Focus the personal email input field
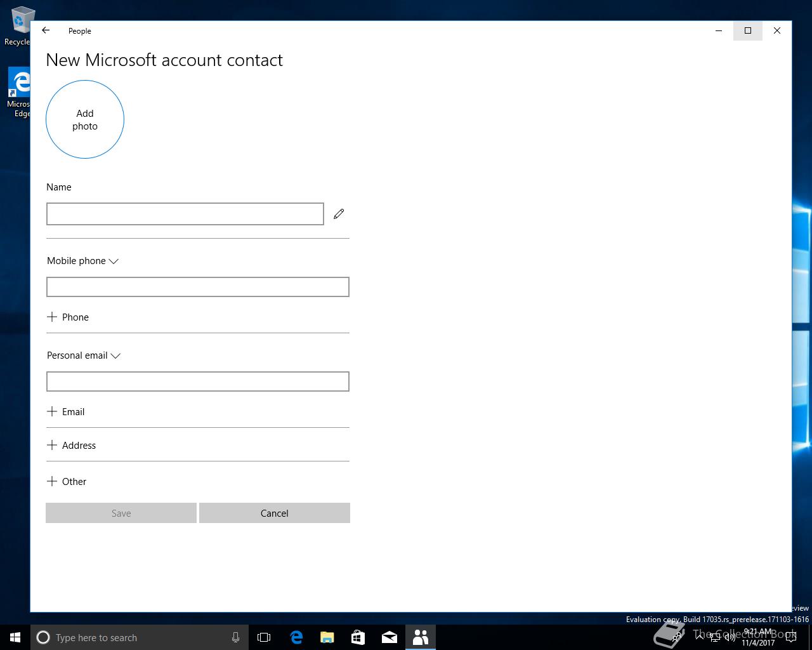This screenshot has height=650, width=812. point(198,381)
